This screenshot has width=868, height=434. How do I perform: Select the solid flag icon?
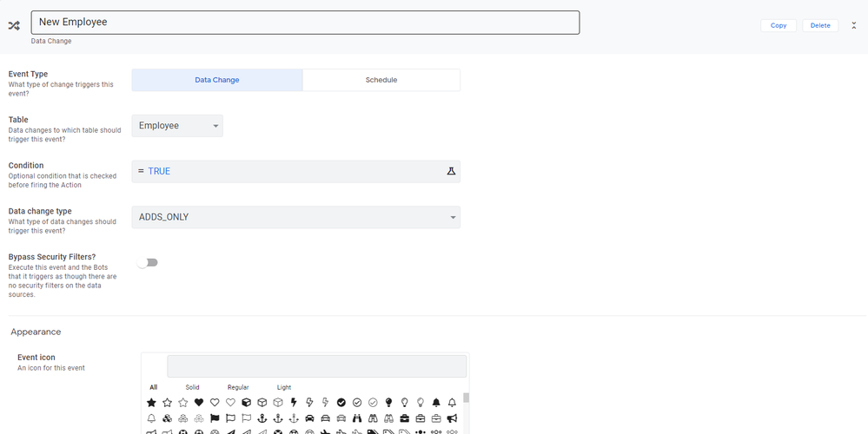215,418
